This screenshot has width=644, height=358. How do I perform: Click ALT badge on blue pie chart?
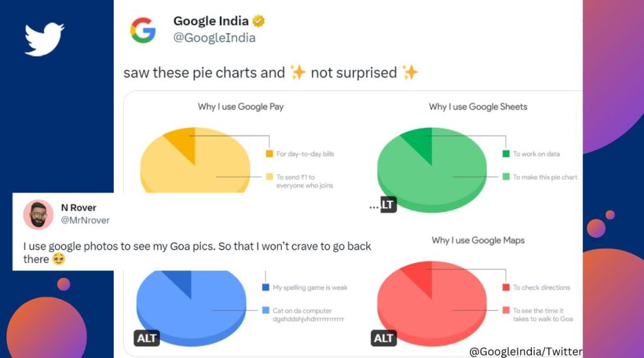click(147, 338)
